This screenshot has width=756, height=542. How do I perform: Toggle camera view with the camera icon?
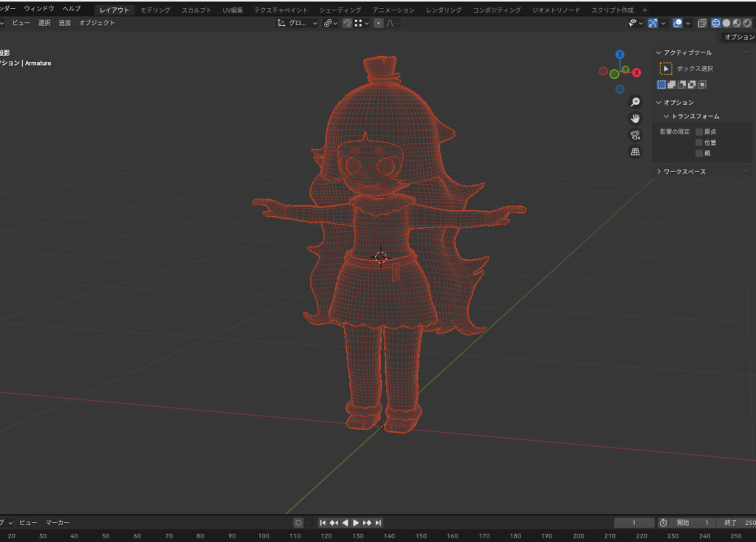635,135
